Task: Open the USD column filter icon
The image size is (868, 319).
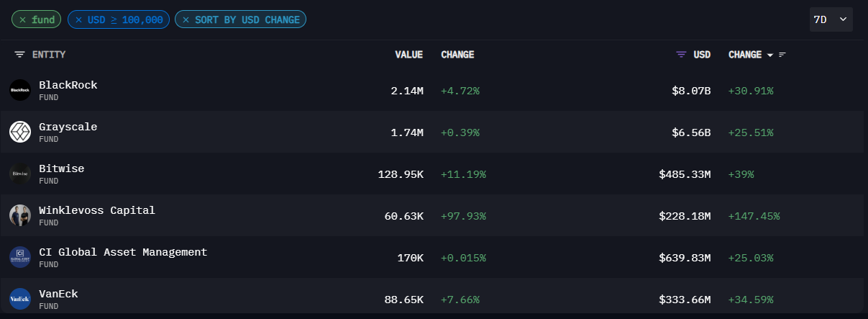Action: pyautogui.click(x=681, y=55)
